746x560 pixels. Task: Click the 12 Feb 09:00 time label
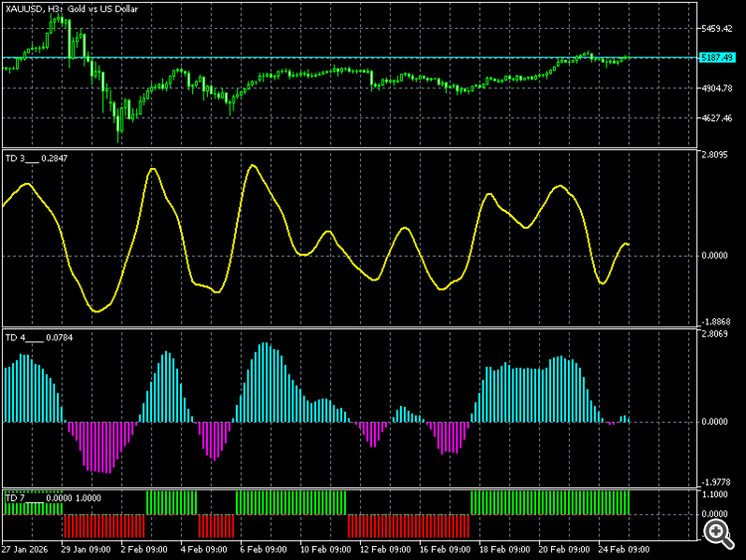tap(385, 549)
